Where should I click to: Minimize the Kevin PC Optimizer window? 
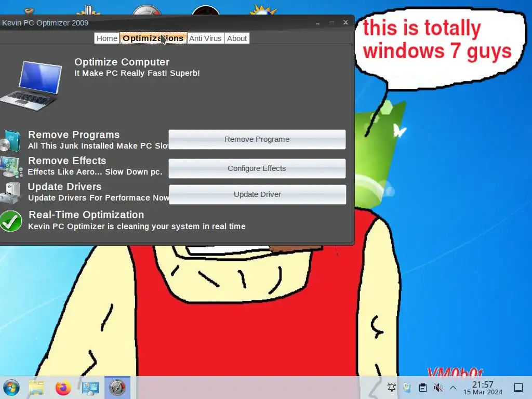point(317,23)
